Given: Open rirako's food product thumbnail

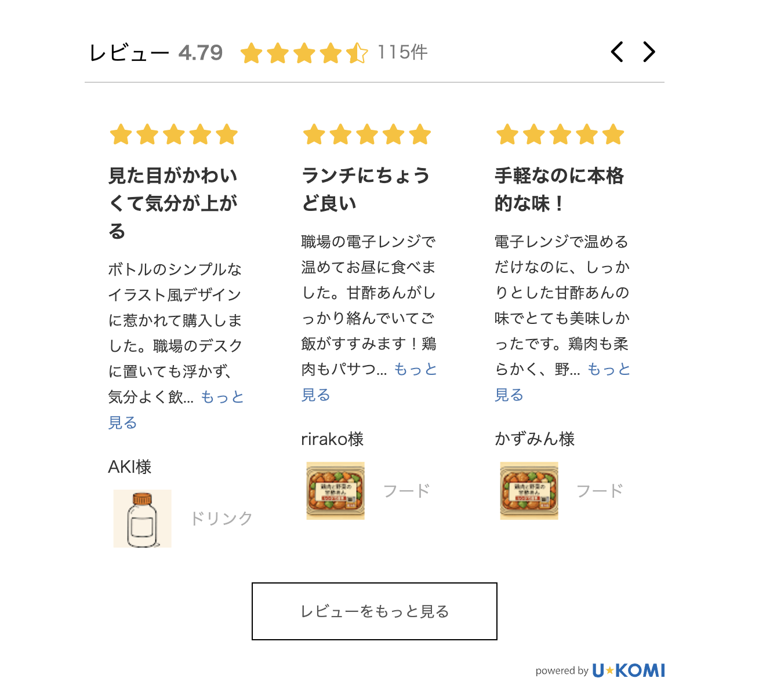Looking at the screenshot, I should pyautogui.click(x=336, y=491).
